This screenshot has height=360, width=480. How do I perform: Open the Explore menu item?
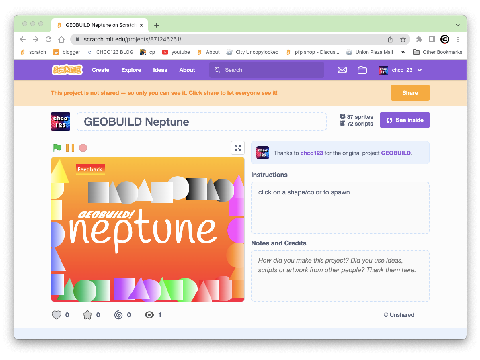click(x=131, y=70)
